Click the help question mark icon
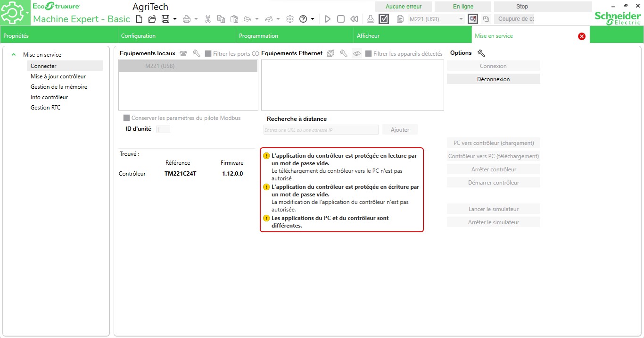The height and width of the screenshot is (338, 644). [303, 19]
